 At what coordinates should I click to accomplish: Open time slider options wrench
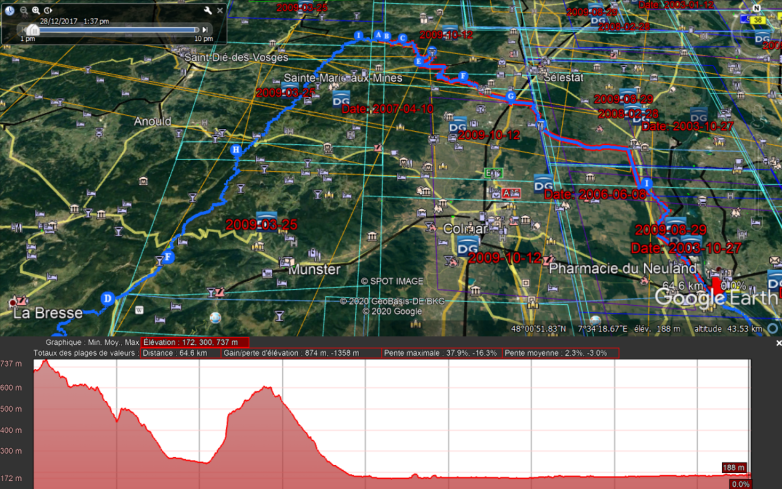click(207, 10)
